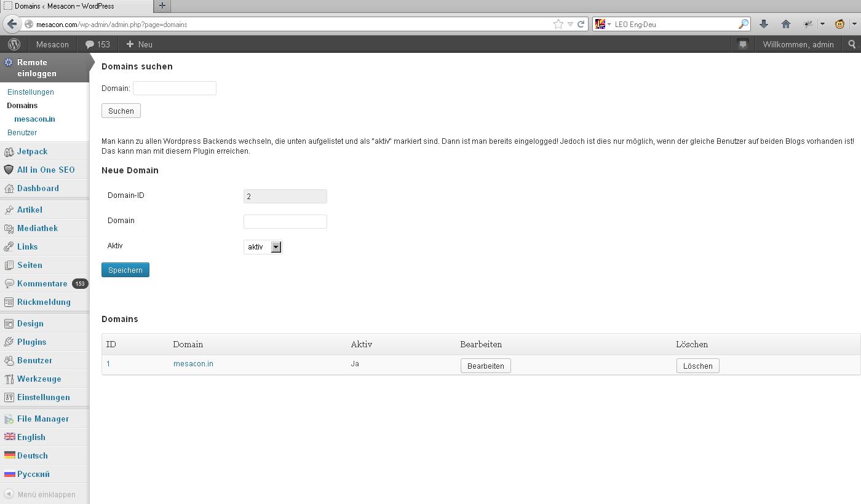Click the Russian flag icon for Русский

[9, 474]
